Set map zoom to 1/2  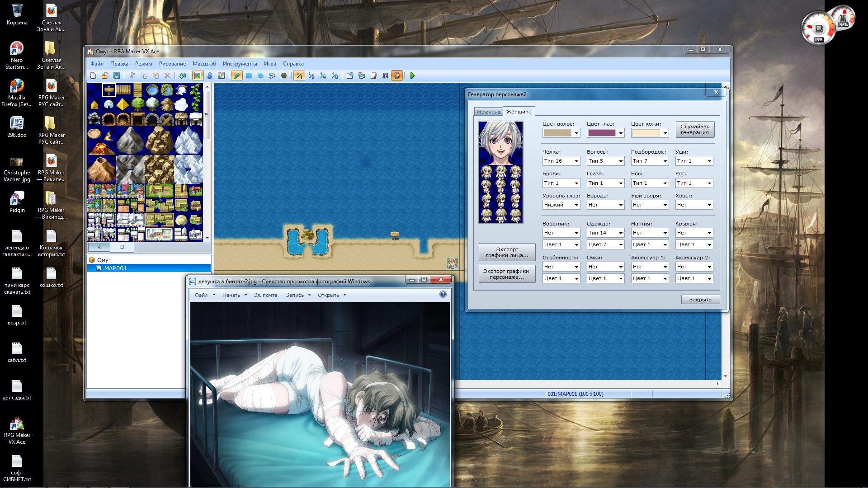tap(311, 76)
